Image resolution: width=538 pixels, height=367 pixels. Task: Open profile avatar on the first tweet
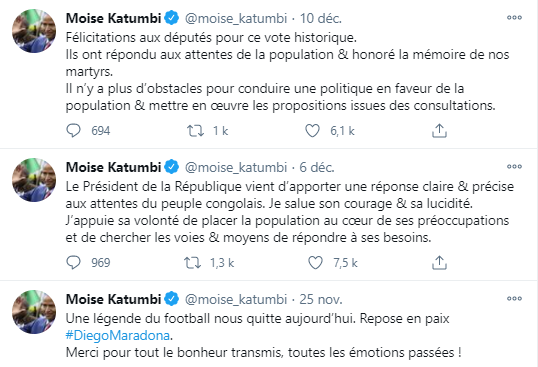tap(34, 31)
